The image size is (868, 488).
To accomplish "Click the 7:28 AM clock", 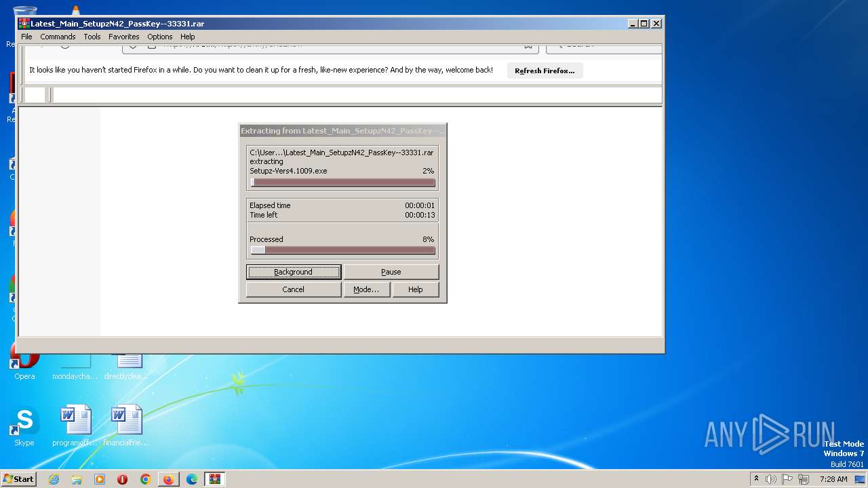I will (x=833, y=479).
